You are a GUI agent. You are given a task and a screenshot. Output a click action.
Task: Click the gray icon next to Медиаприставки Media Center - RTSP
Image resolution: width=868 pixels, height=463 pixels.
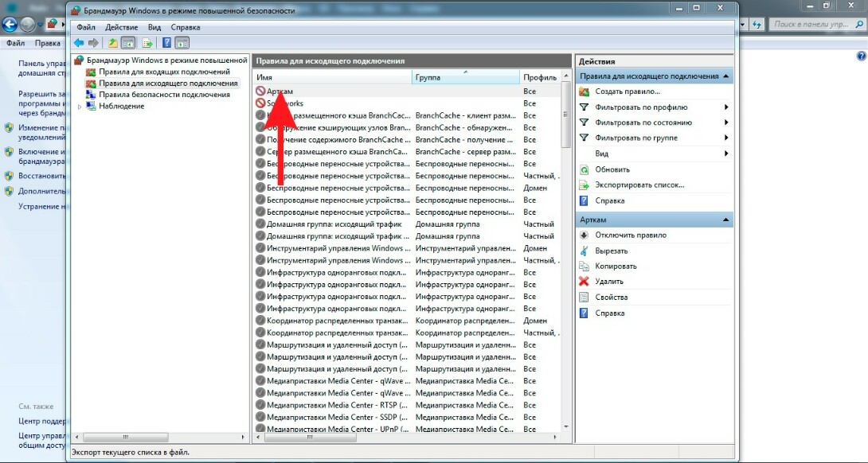(x=260, y=405)
